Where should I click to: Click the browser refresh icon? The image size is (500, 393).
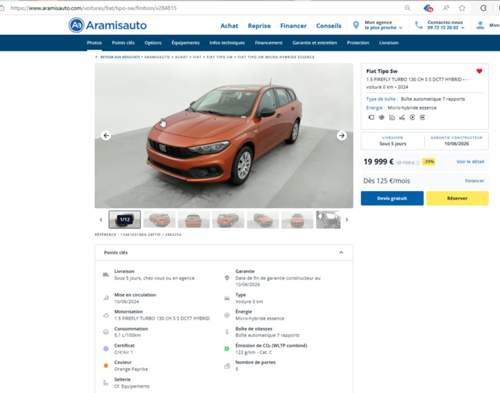click(x=483, y=8)
